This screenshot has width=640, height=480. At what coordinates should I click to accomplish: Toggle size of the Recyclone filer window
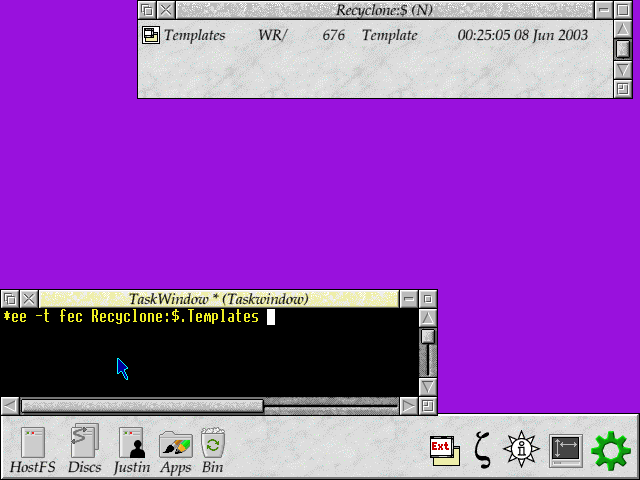point(623,10)
